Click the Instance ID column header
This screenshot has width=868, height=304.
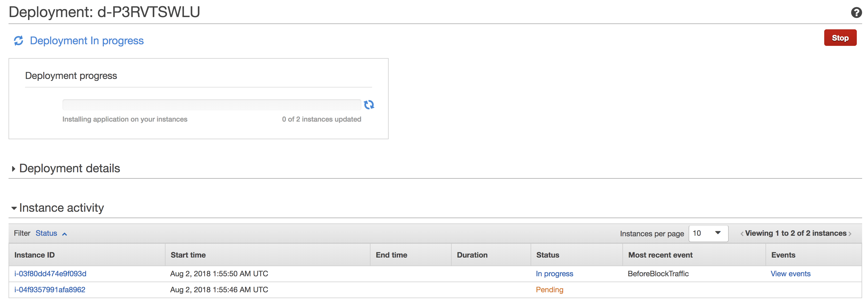pyautogui.click(x=34, y=255)
